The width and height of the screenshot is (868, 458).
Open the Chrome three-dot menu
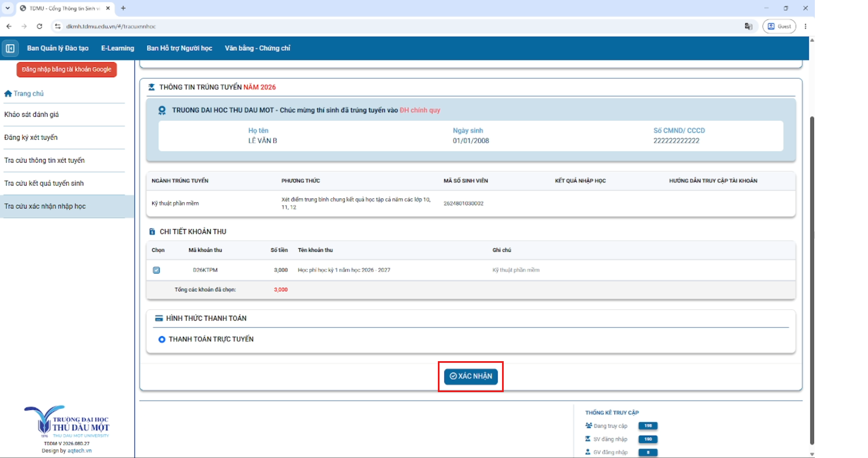806,26
